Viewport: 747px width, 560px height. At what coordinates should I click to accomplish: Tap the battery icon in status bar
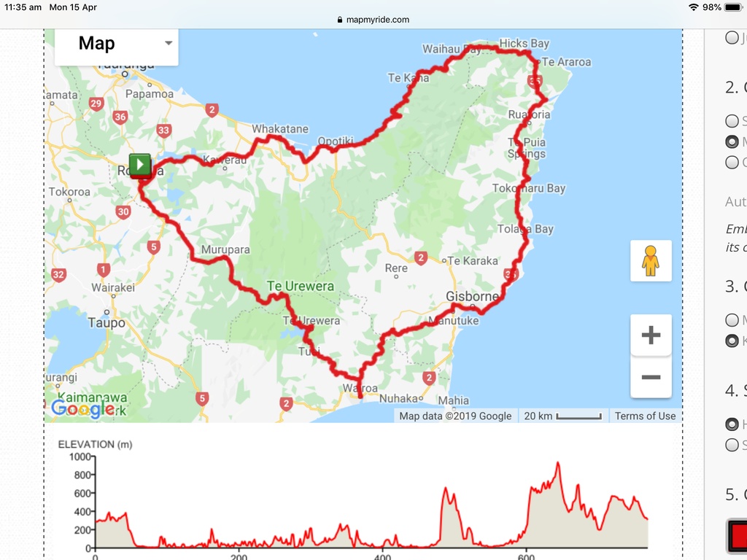732,7
